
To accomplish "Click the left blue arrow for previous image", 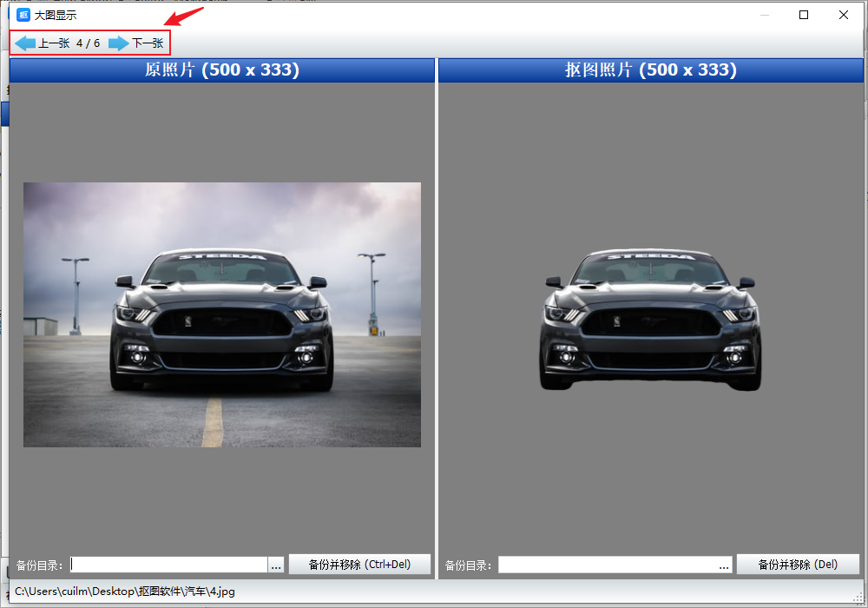I will [26, 43].
